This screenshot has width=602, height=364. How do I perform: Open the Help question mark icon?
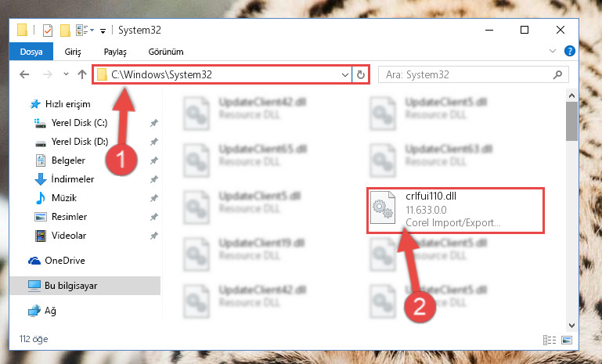click(570, 51)
